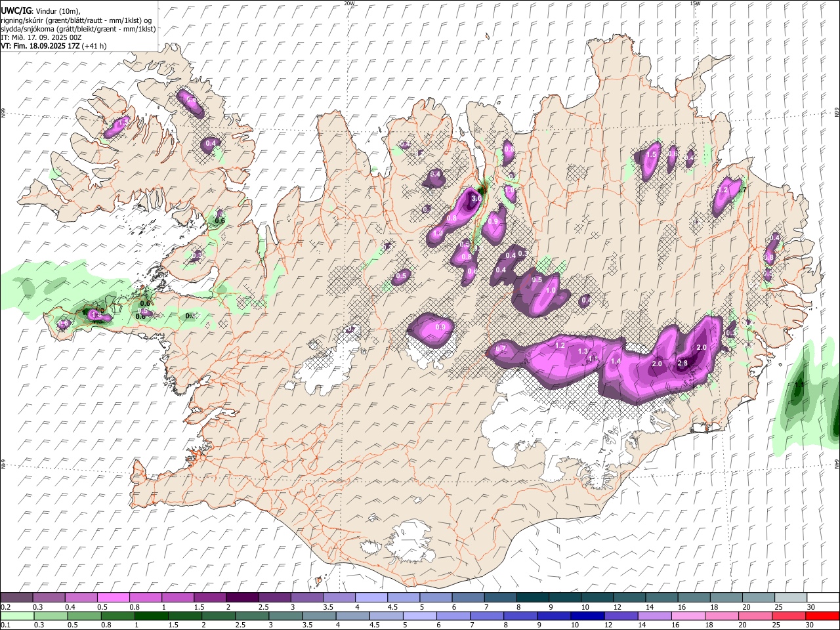The image size is (840, 630).
Task: Click lower legend green swatch between 0.8 and 1
Action: tap(117, 616)
